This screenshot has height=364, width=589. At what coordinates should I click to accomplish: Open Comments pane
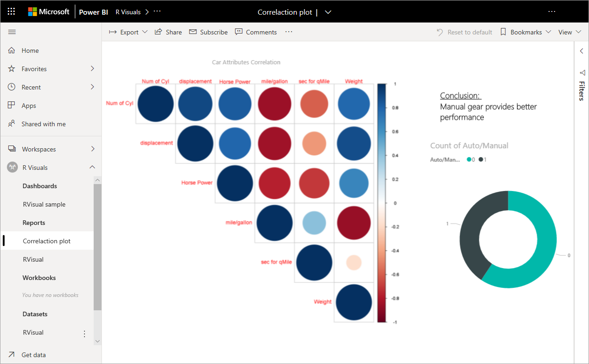(256, 32)
